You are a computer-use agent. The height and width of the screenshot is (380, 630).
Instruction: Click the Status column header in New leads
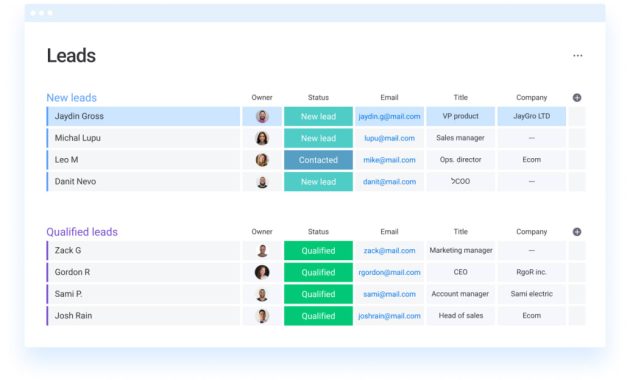pyautogui.click(x=318, y=98)
